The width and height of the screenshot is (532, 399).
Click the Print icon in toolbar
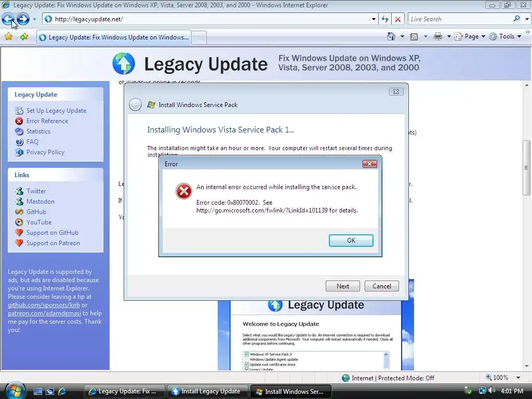click(438, 37)
